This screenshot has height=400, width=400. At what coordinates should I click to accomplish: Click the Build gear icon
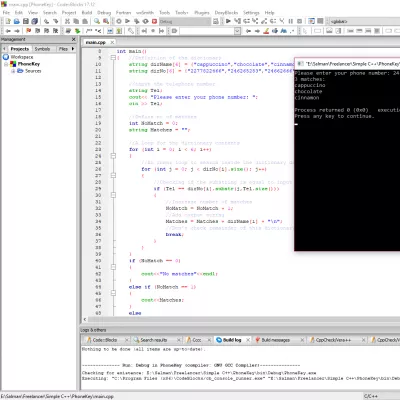119,21
